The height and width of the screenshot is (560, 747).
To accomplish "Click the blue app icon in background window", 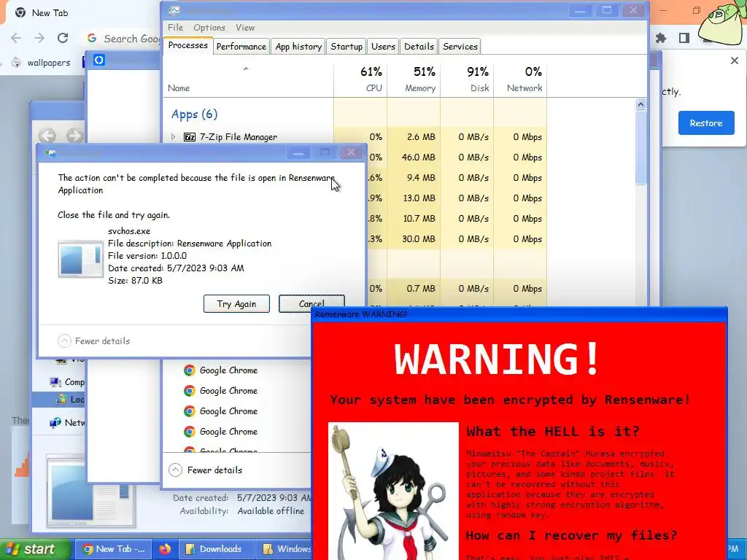I will pyautogui.click(x=98, y=60).
